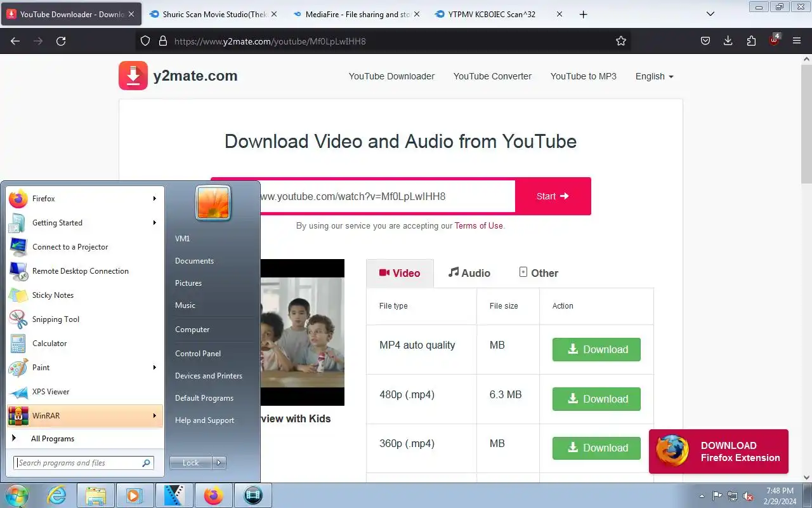Image resolution: width=812 pixels, height=508 pixels.
Task: Open the Terms of Use link
Action: (x=478, y=225)
